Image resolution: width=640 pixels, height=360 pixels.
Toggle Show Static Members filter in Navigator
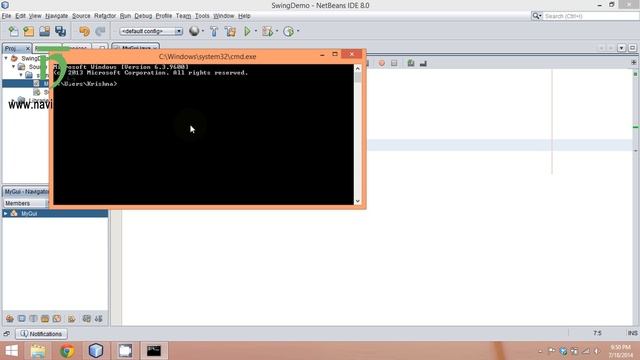tap(33, 319)
